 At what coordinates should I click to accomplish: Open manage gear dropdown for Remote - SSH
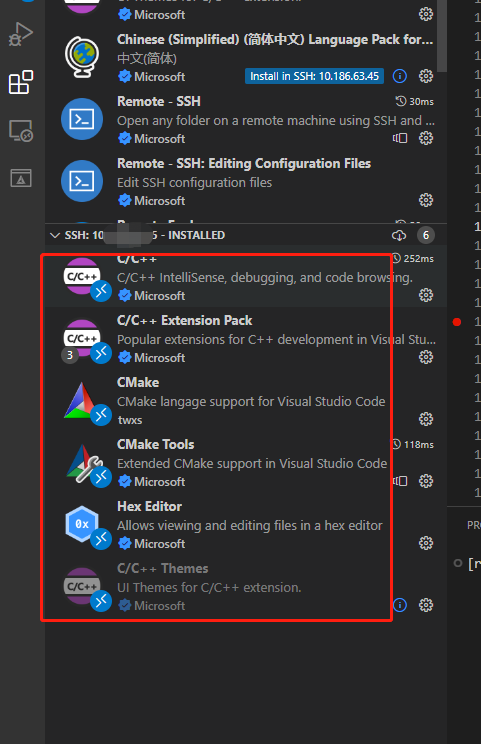tap(426, 138)
